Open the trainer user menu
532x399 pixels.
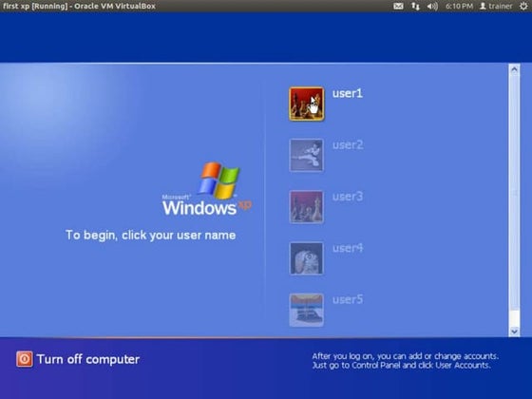[496, 6]
